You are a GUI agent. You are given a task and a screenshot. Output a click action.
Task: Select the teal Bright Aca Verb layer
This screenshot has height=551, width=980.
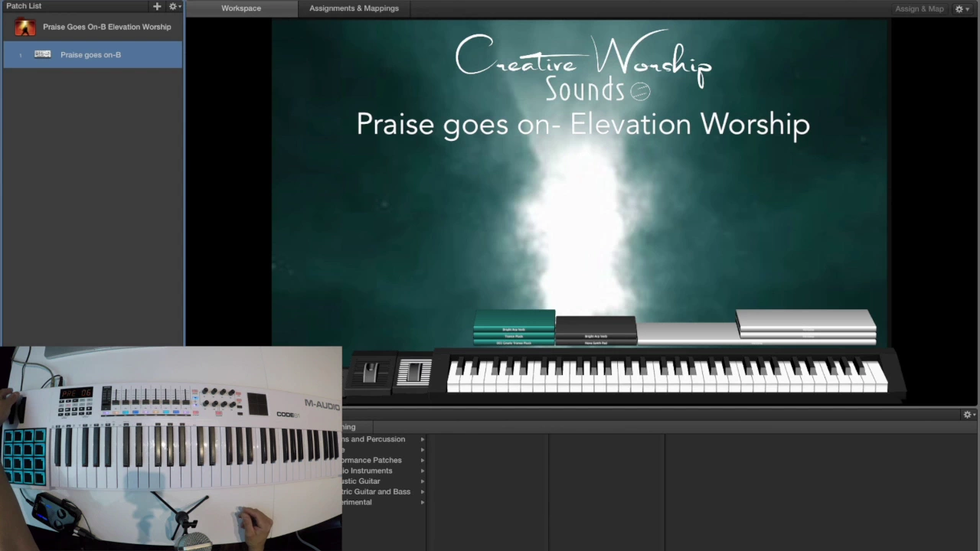click(x=514, y=321)
